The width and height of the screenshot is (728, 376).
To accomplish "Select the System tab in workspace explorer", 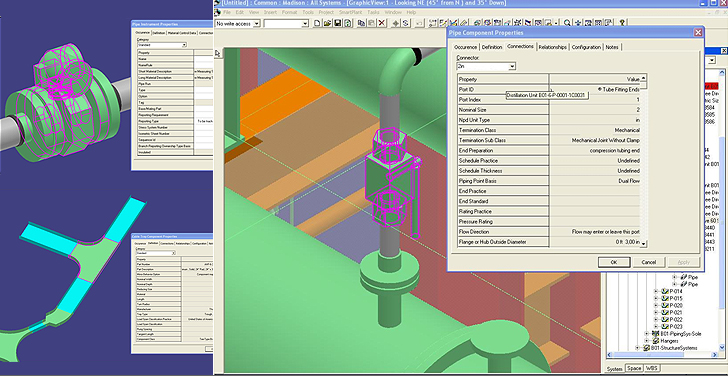I will coord(615,369).
